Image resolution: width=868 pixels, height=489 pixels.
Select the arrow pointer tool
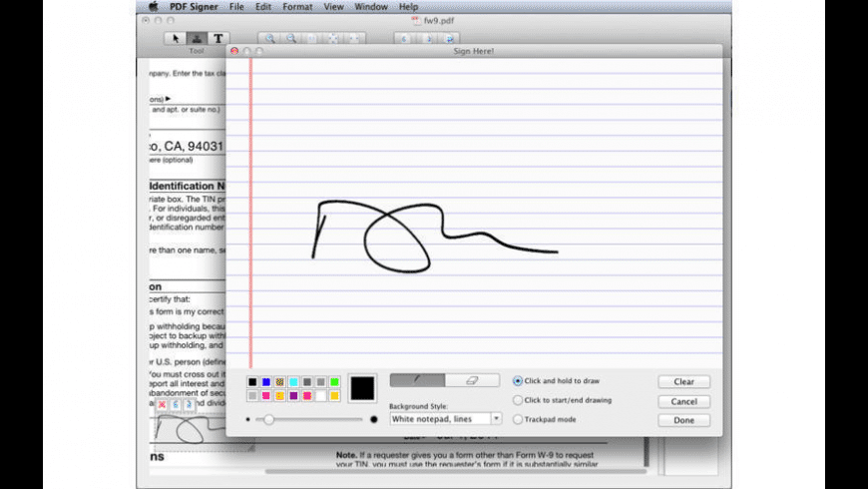pos(176,39)
